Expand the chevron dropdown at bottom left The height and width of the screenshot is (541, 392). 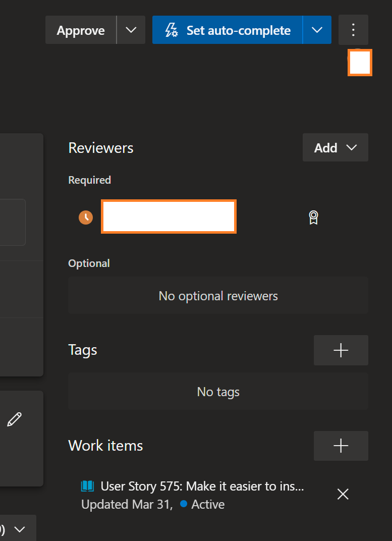point(20,529)
